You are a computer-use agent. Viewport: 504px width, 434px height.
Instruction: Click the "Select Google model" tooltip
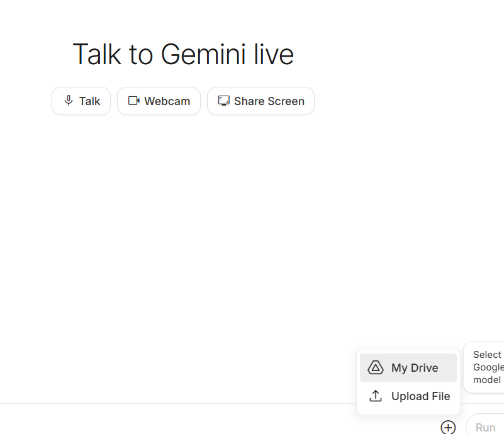pos(487,367)
